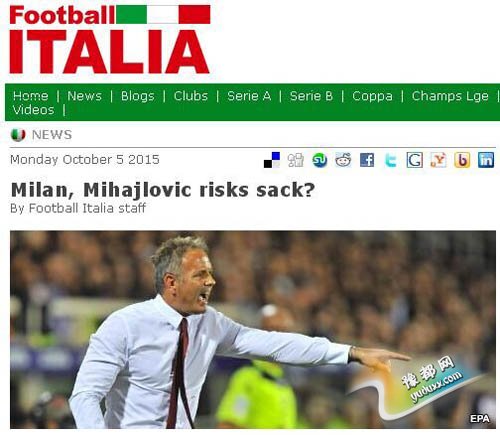Image resolution: width=500 pixels, height=435 pixels.
Task: Share the article on Facebook
Action: click(367, 160)
